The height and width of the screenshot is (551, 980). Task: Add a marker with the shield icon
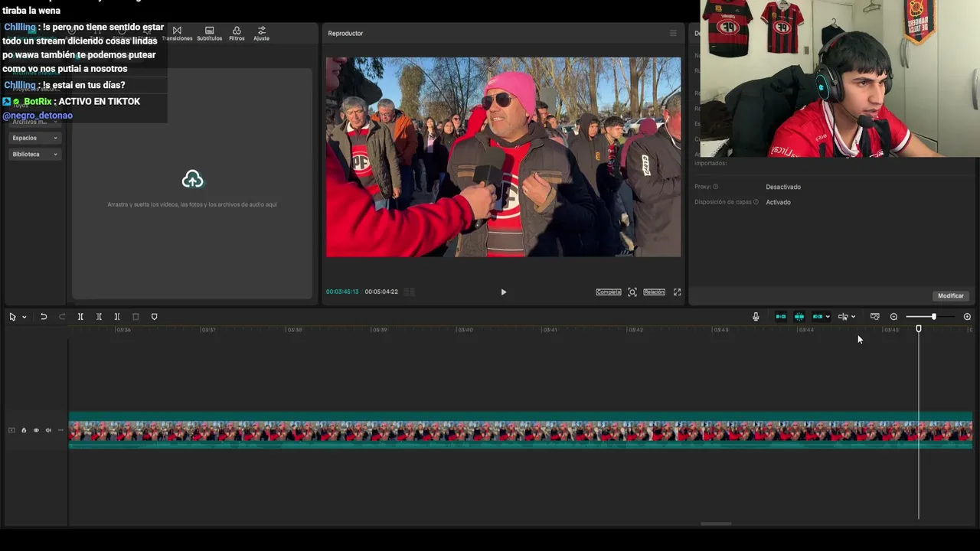tap(154, 317)
